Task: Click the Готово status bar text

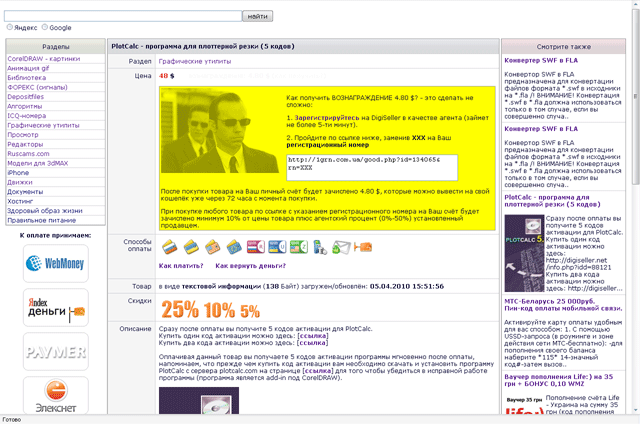Action: click(x=11, y=420)
